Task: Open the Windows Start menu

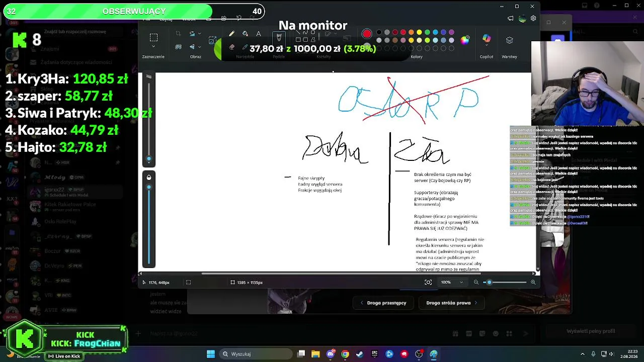Action: coord(211,354)
